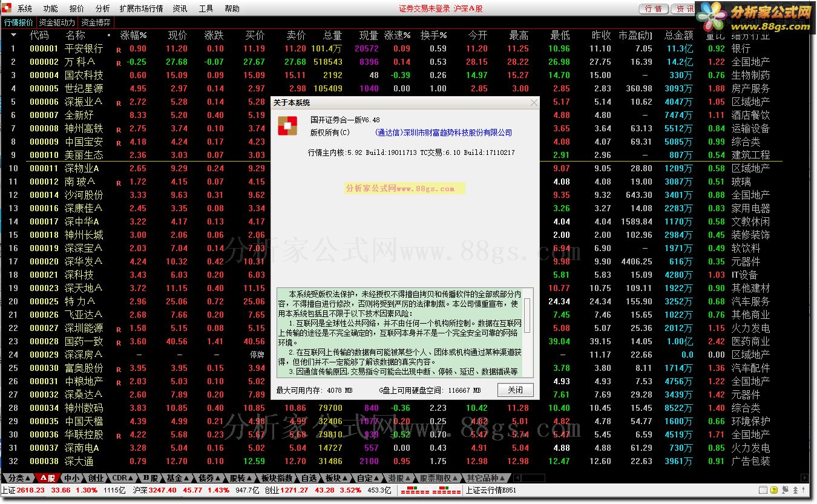Viewport: 817px width, 504px height.
Task: Sort by the 涨幅% column header
Action: (134, 35)
